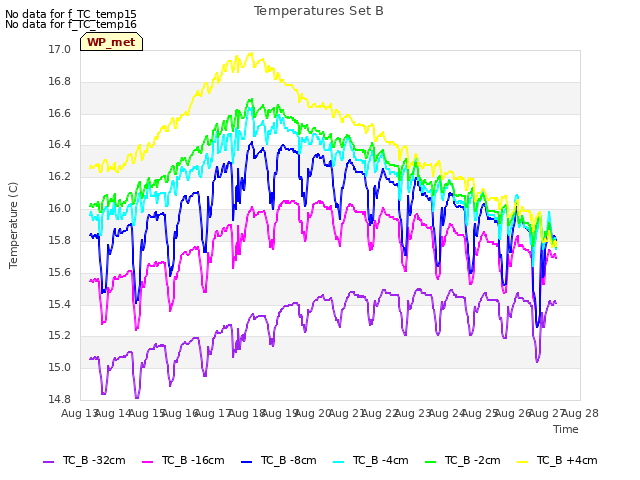640x480 pixels.
Task: Click the 'No data for f_TC_temp15' message
Action: click(71, 14)
